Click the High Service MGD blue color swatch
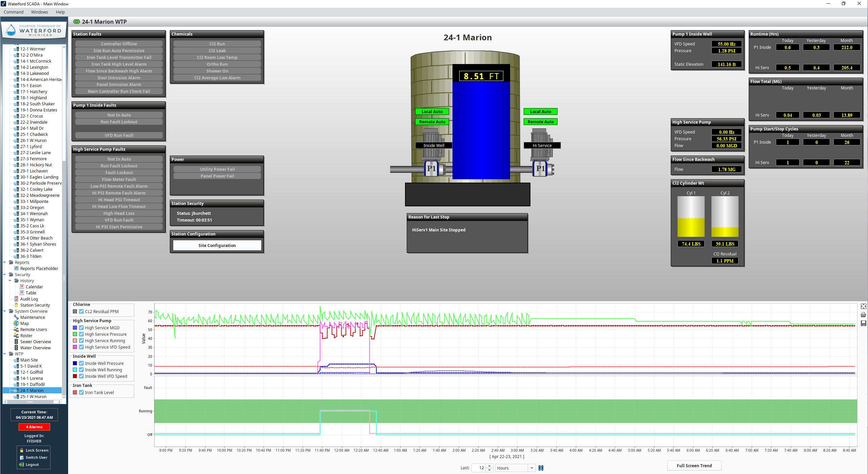 pyautogui.click(x=75, y=328)
